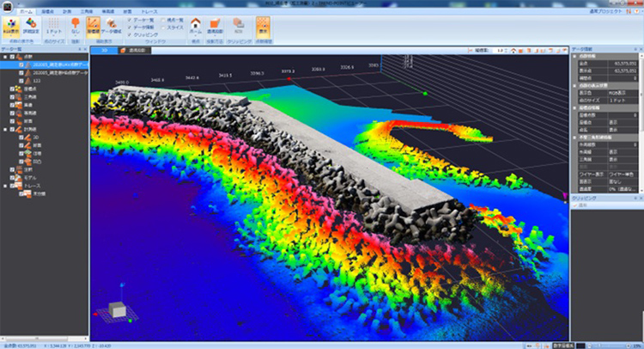Screen dimensions: 644x349
Task: Collapse the 計測線 tree node
Action: (5, 130)
